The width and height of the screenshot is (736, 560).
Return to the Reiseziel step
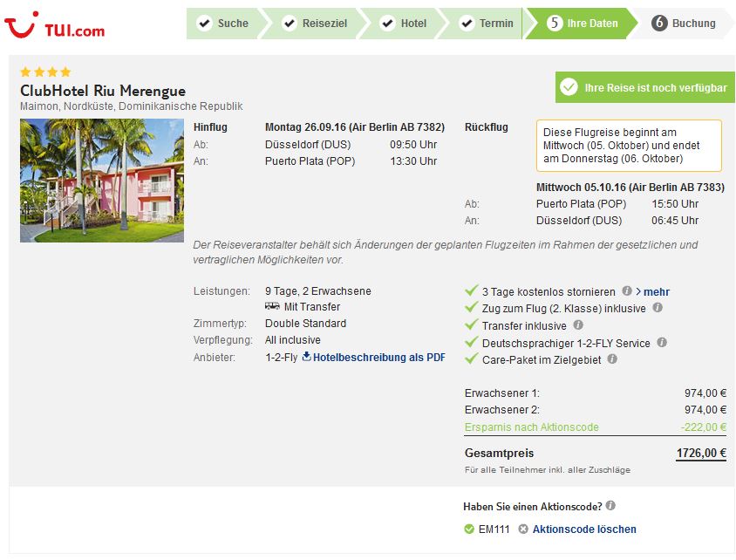pyautogui.click(x=315, y=24)
